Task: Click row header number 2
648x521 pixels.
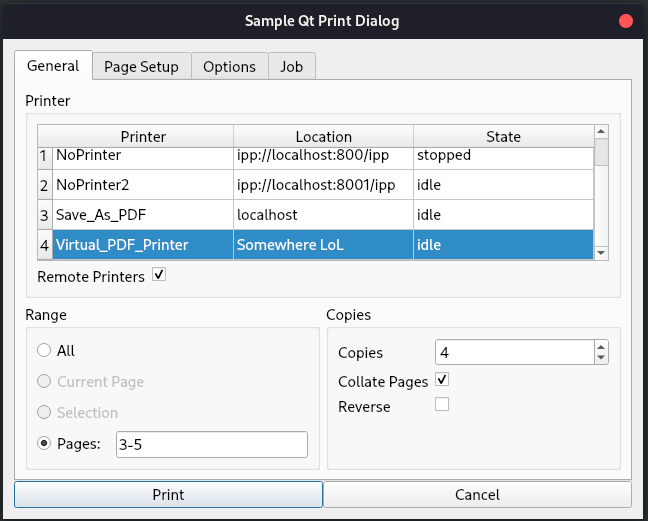Action: 45,185
